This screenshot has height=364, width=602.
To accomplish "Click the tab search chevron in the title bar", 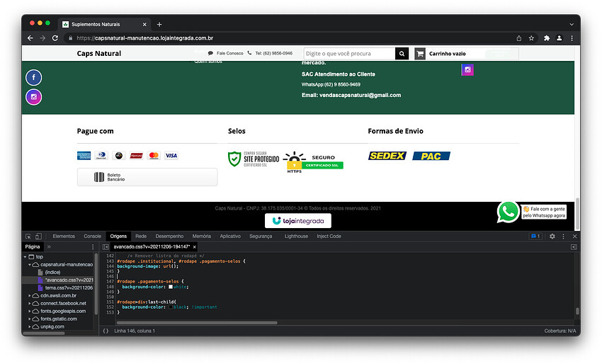I will pos(572,24).
